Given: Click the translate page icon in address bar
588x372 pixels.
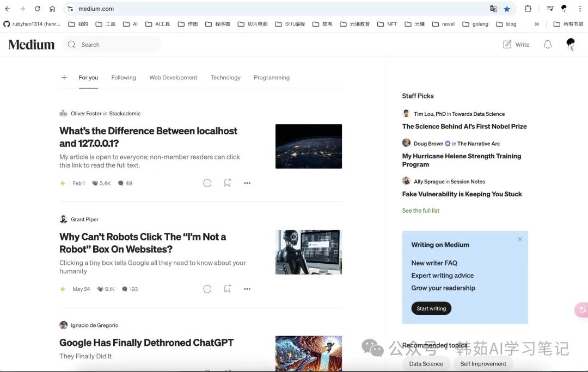Looking at the screenshot, I should point(493,9).
